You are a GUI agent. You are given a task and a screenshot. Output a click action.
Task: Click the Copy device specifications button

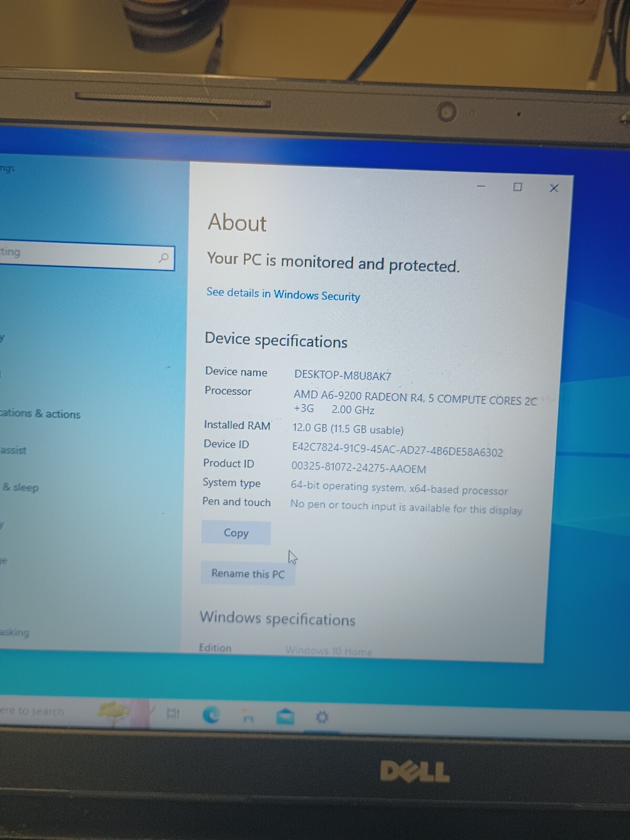[236, 532]
